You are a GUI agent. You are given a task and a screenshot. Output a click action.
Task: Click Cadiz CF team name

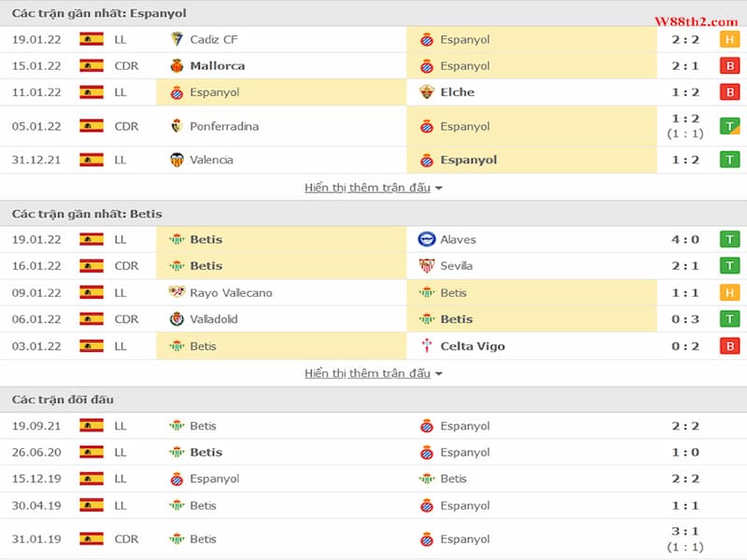pyautogui.click(x=214, y=39)
